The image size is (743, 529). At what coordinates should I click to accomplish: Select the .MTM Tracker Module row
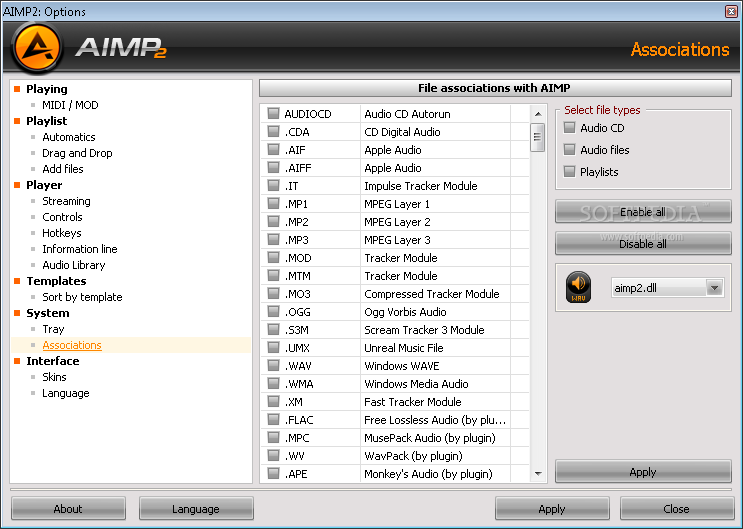pyautogui.click(x=395, y=276)
